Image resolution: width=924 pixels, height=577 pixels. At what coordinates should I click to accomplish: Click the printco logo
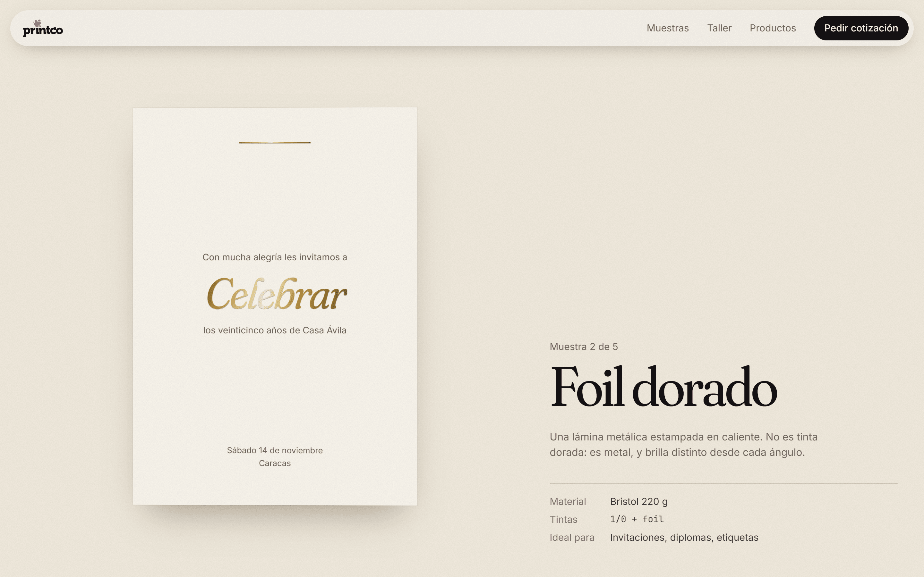point(43,29)
